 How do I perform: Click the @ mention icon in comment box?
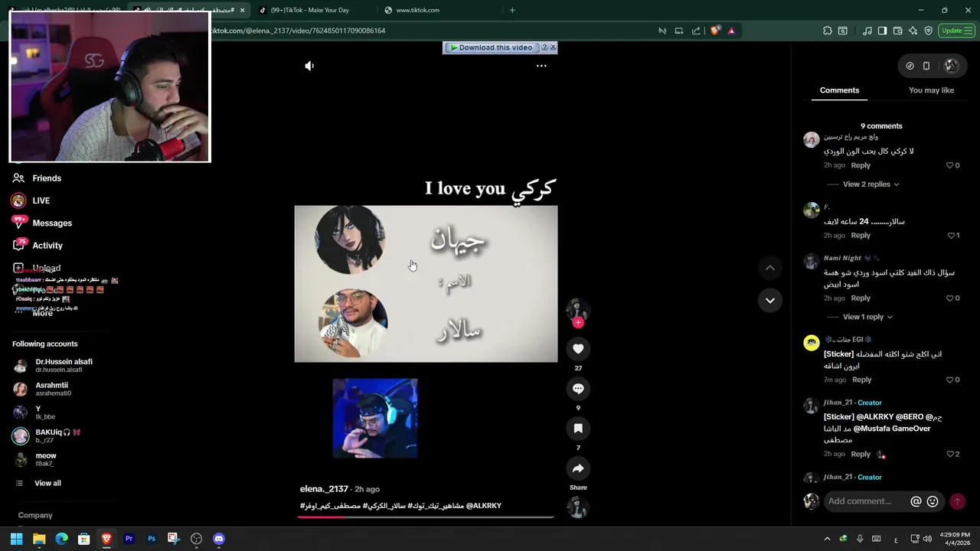(916, 501)
